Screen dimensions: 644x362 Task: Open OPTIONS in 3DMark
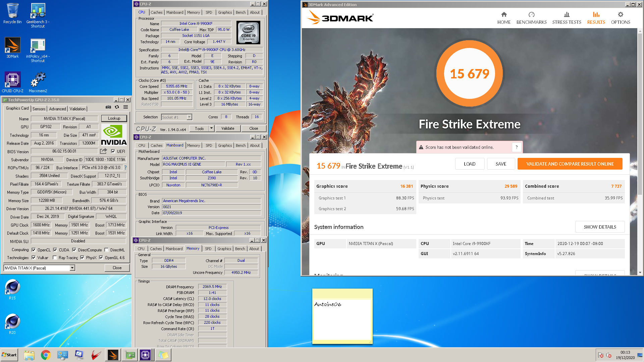point(621,18)
